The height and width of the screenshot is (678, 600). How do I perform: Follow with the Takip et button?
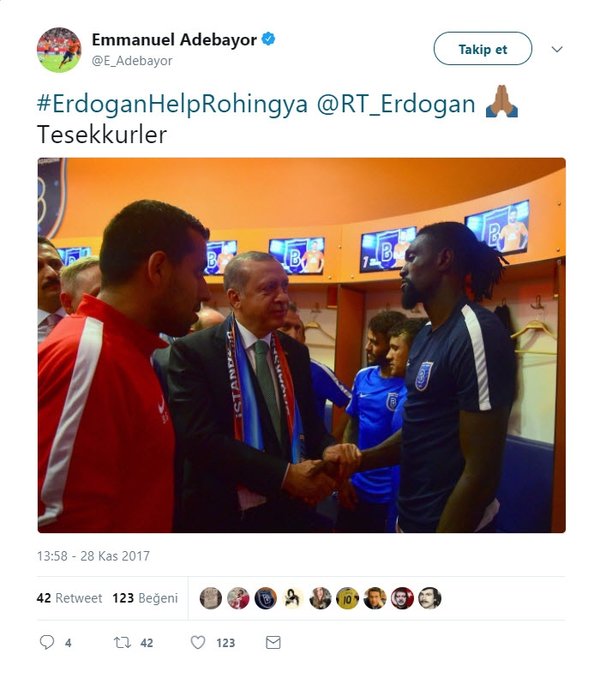[483, 49]
